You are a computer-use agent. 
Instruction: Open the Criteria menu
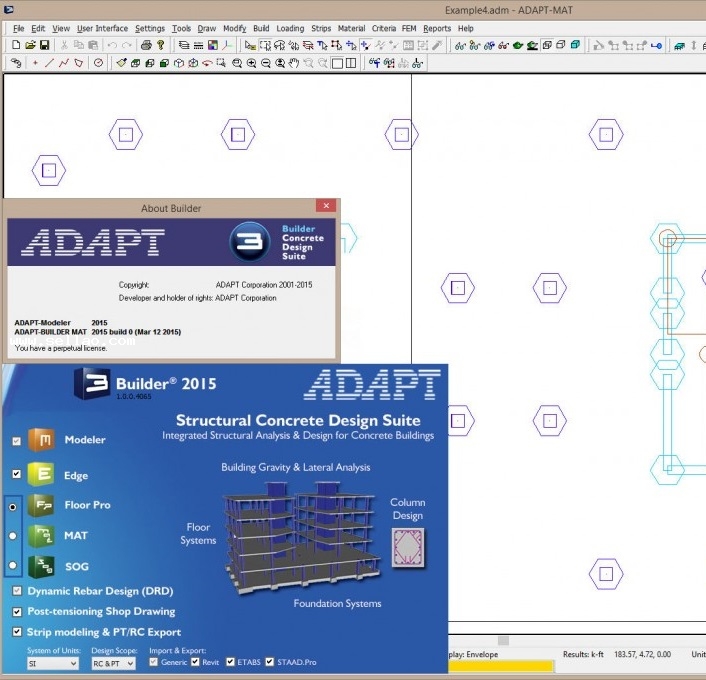pyautogui.click(x=384, y=28)
